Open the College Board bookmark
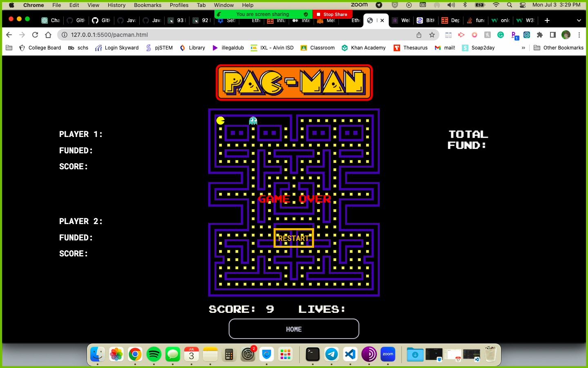 click(x=40, y=48)
